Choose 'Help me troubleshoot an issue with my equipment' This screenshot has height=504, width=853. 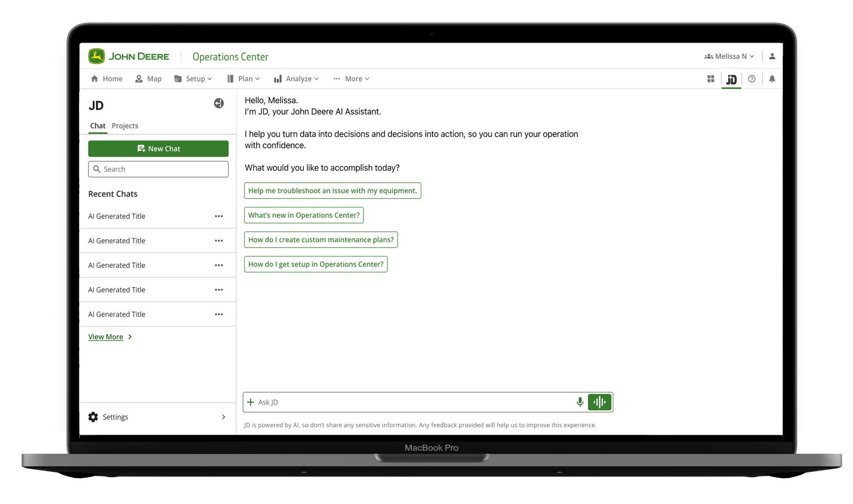point(332,191)
